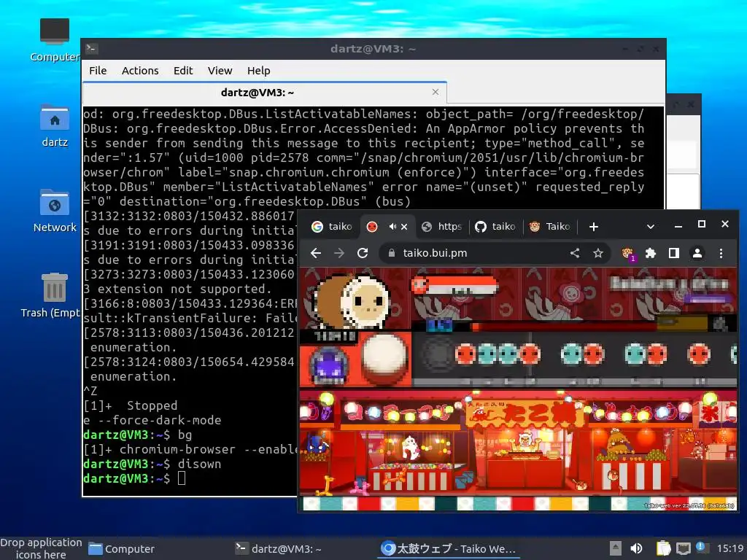Image resolution: width=747 pixels, height=560 pixels.
Task: Share this page from address bar
Action: (575, 253)
